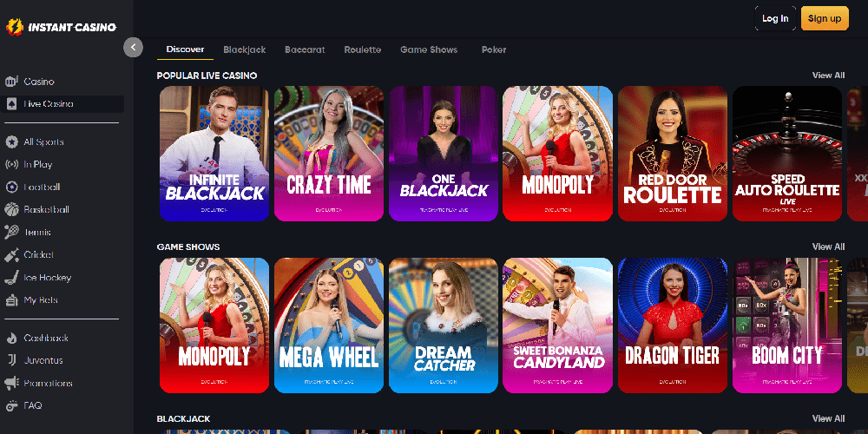View all Game Shows
Image resolution: width=868 pixels, height=434 pixels.
(828, 247)
